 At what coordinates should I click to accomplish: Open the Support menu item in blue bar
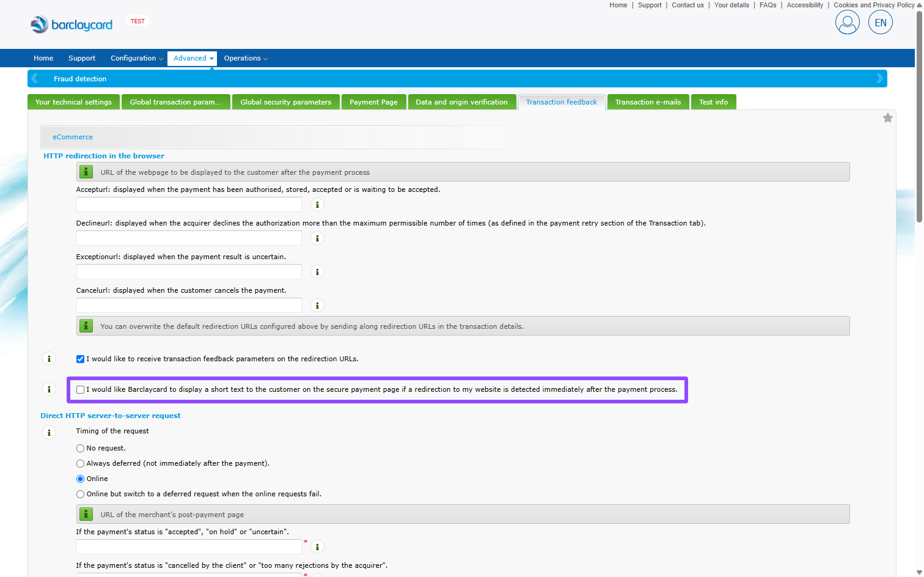[x=82, y=58]
